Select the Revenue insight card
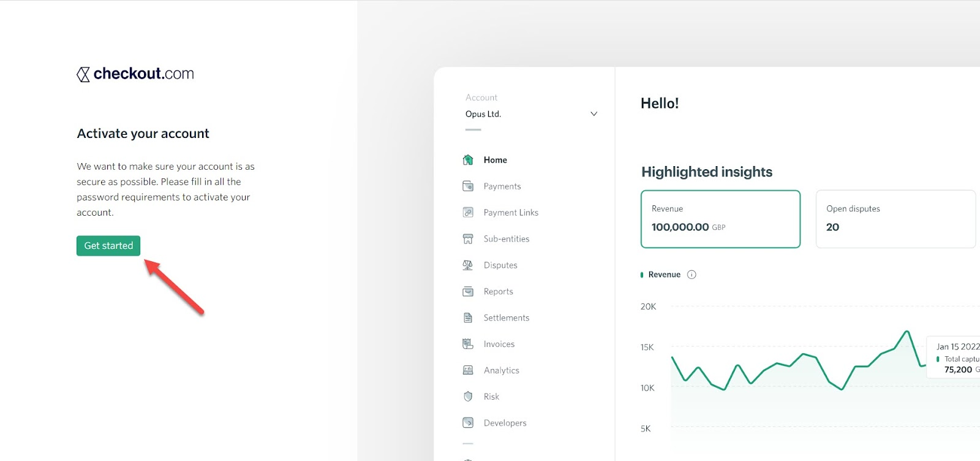Viewport: 980px width, 461px height. click(720, 219)
